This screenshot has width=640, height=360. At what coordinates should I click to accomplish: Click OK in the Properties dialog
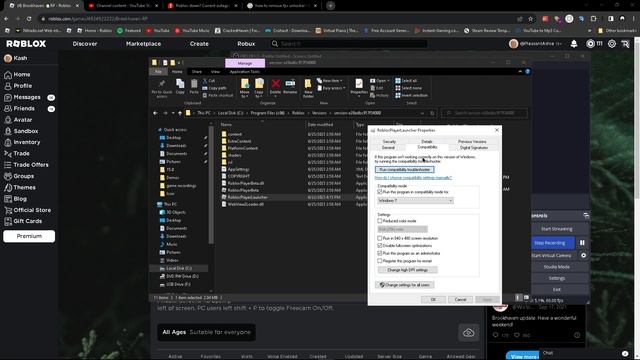pyautogui.click(x=433, y=300)
